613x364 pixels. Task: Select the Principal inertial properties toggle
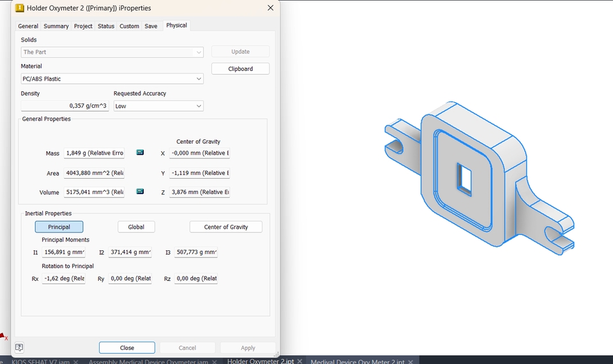pos(59,227)
